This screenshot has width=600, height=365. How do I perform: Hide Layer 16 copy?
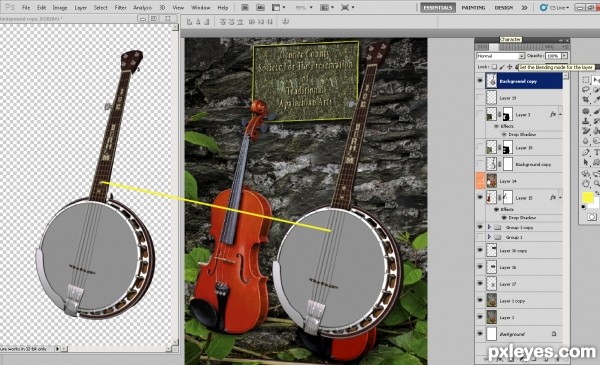pos(480,251)
